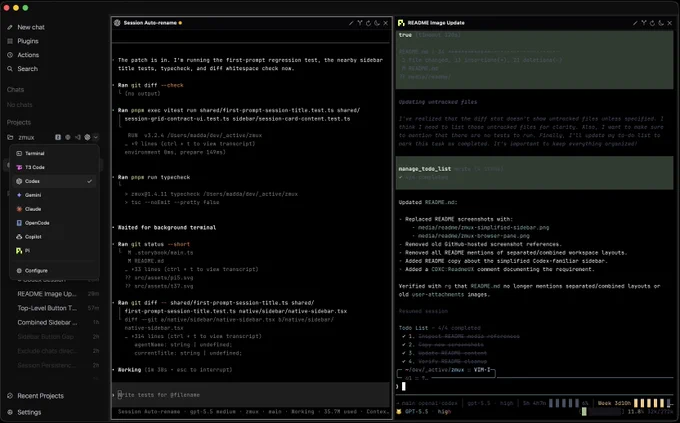Click the Actions clock icon
The image size is (680, 423).
(x=10, y=55)
